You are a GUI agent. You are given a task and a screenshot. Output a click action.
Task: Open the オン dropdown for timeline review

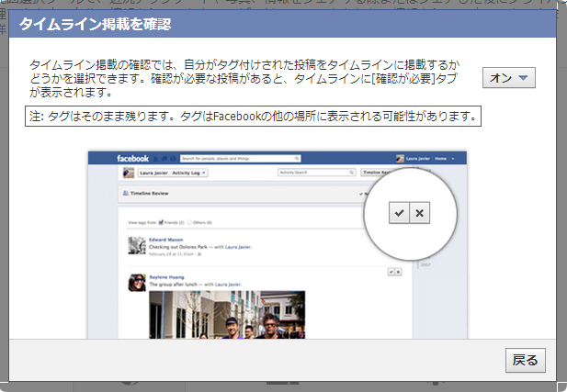coord(508,79)
